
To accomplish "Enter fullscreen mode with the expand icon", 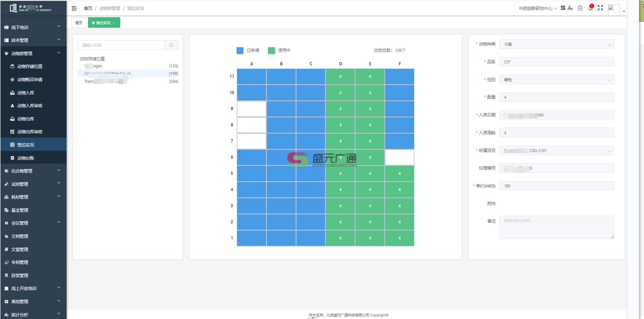I will point(600,8).
